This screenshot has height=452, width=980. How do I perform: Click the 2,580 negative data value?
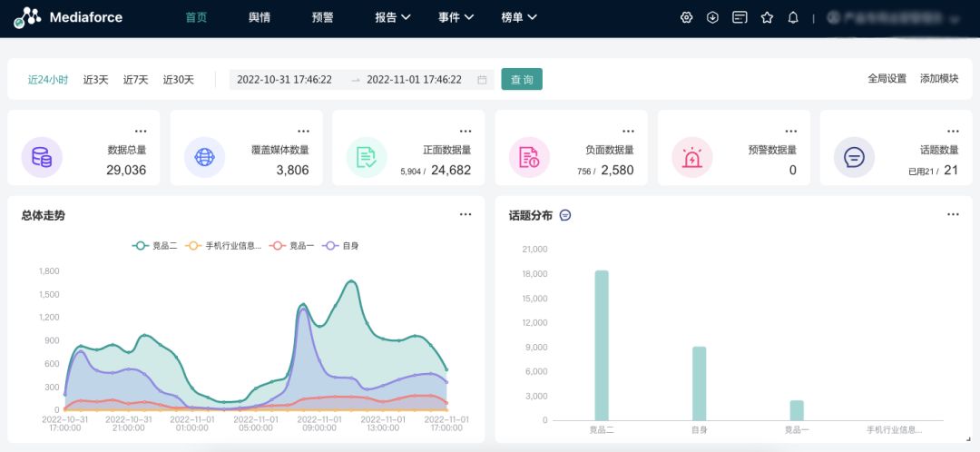point(618,170)
